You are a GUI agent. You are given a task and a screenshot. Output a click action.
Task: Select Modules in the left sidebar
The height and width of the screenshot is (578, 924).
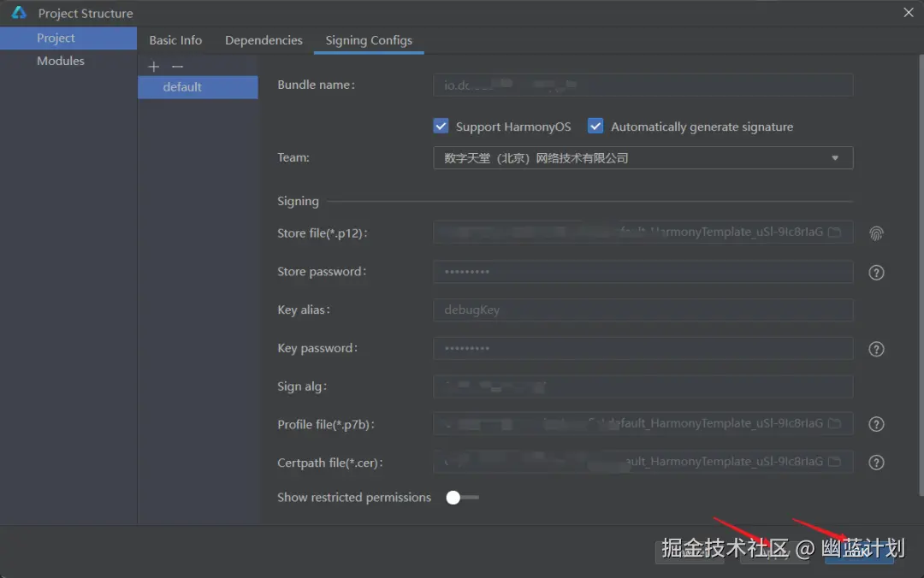click(68, 61)
